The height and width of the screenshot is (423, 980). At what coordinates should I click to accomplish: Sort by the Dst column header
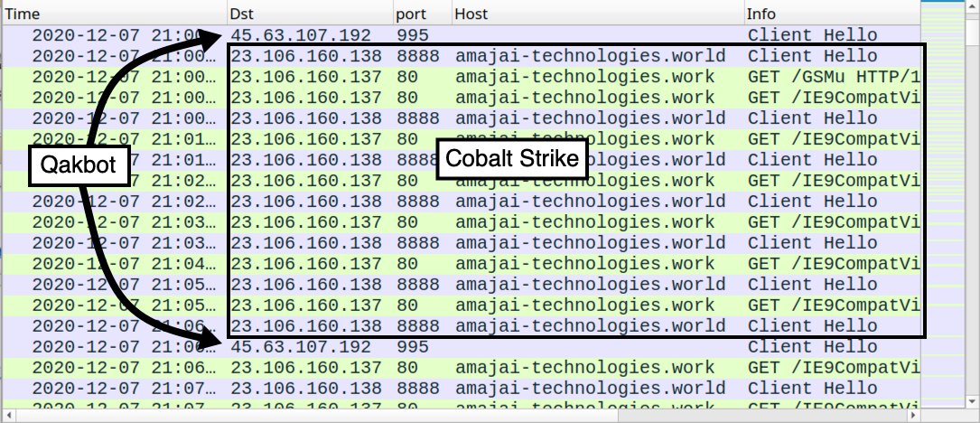pos(310,14)
